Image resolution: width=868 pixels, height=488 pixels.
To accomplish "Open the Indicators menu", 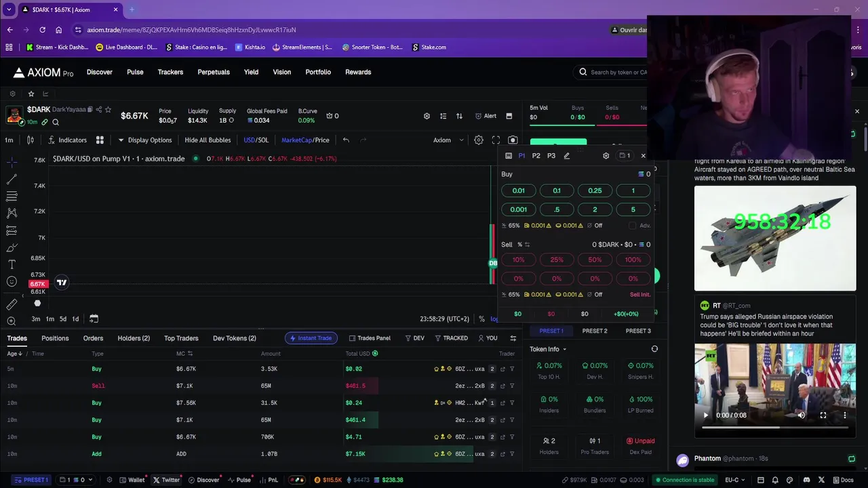I will coord(67,140).
